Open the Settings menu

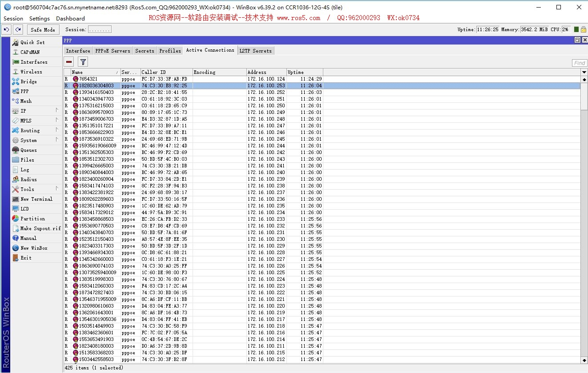pyautogui.click(x=40, y=18)
